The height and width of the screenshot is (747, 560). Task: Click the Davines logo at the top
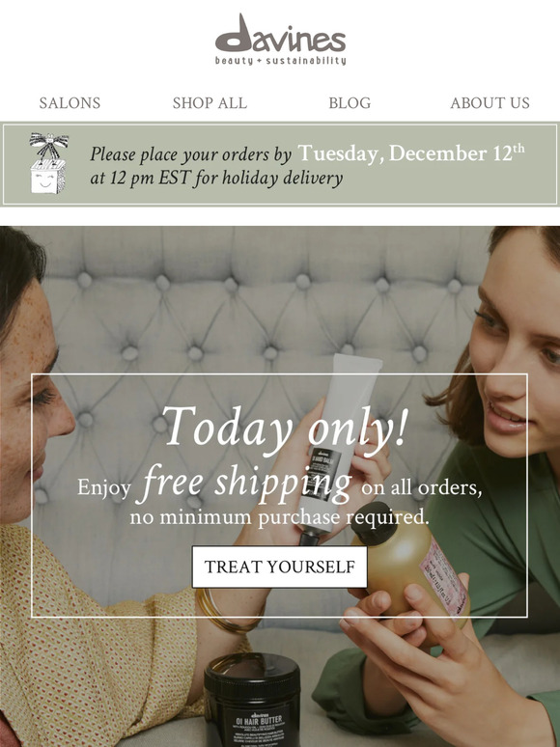tap(280, 39)
